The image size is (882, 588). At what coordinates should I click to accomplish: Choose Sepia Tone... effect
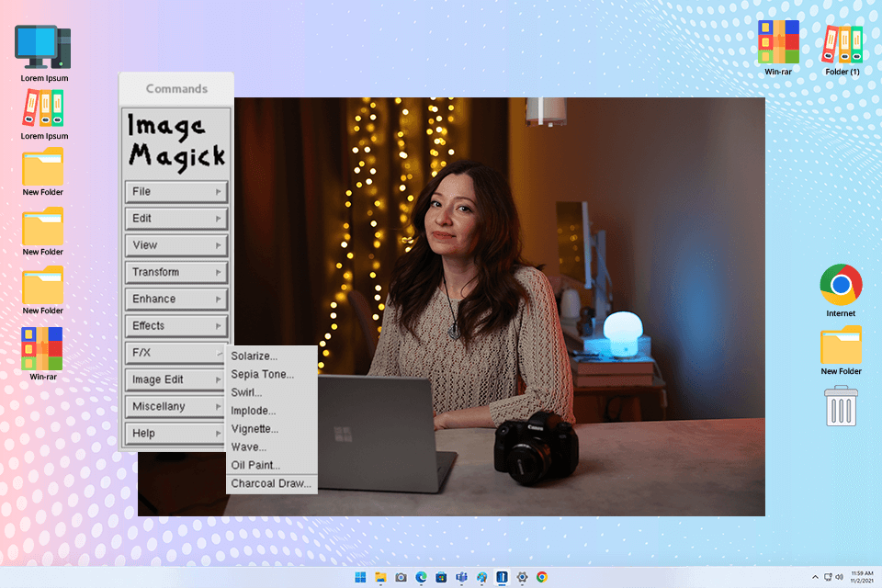(x=272, y=374)
